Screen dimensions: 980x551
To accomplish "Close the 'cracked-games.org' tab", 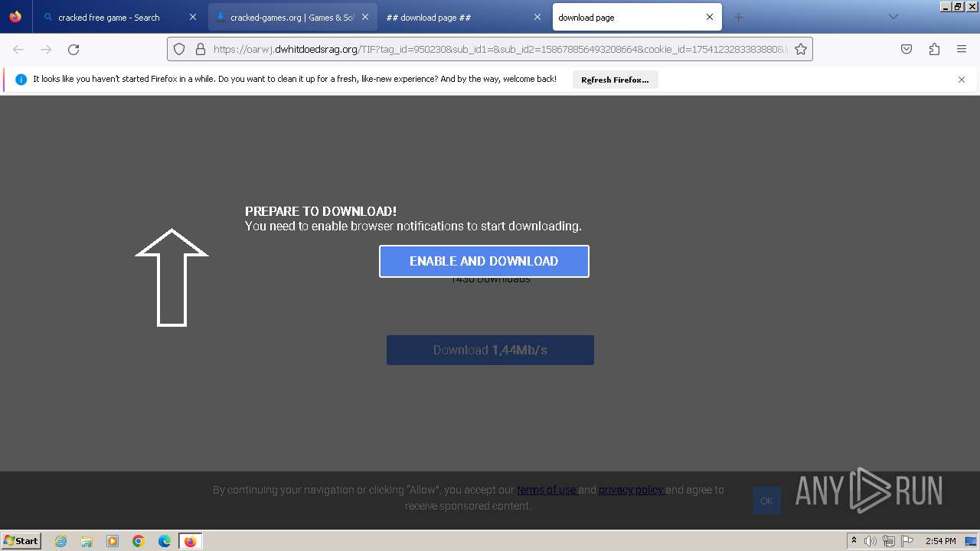I will (x=365, y=17).
